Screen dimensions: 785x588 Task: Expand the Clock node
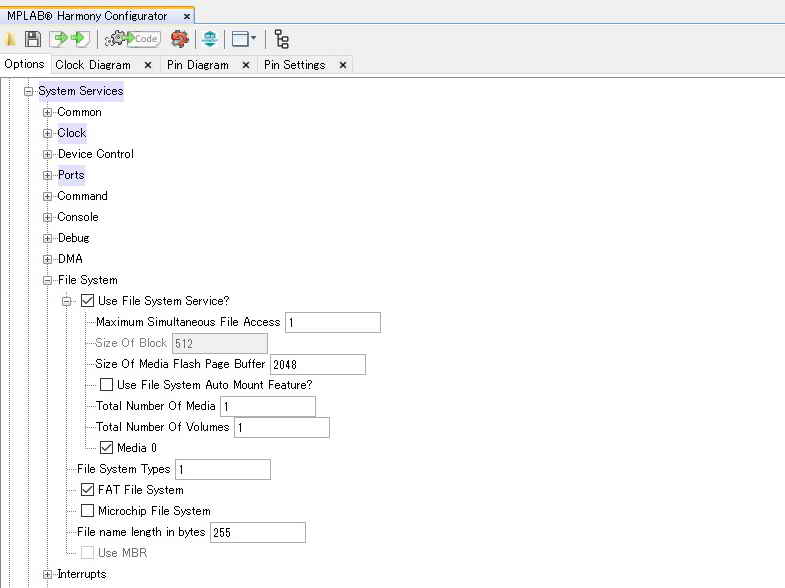47,133
